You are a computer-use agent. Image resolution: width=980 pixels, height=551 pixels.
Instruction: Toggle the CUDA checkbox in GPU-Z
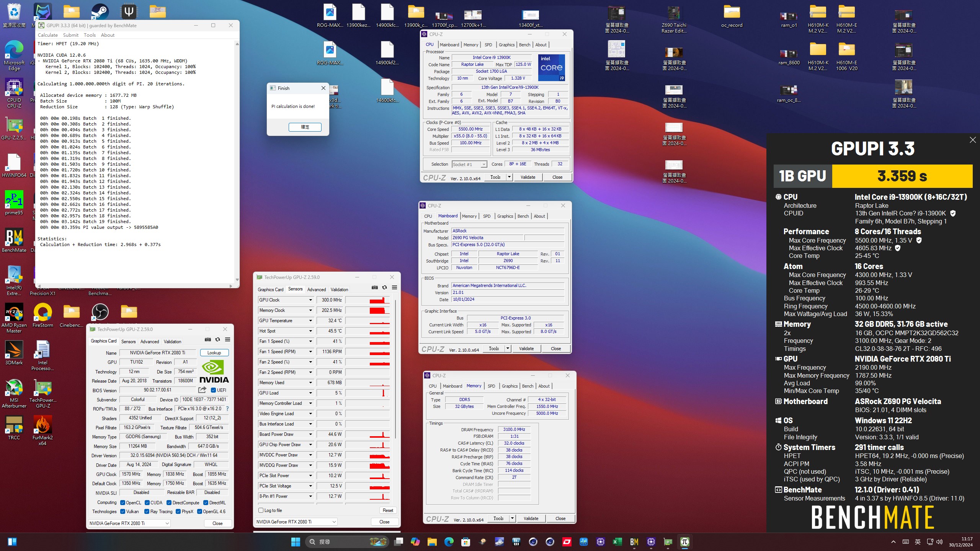point(147,502)
